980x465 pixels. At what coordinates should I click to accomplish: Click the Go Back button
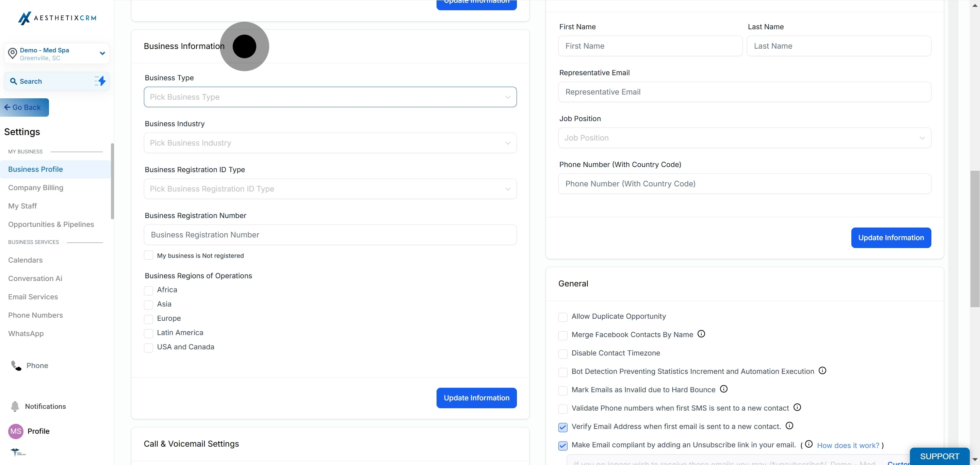[x=24, y=107]
